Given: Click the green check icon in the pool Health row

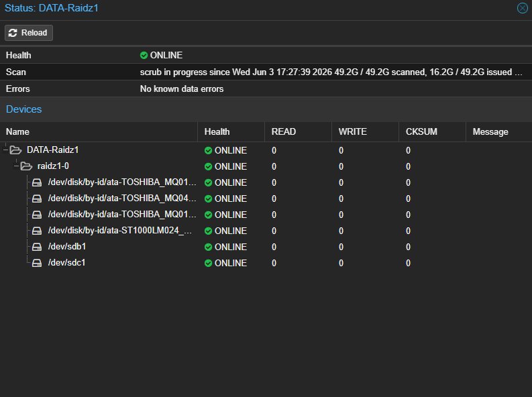Looking at the screenshot, I should [144, 55].
